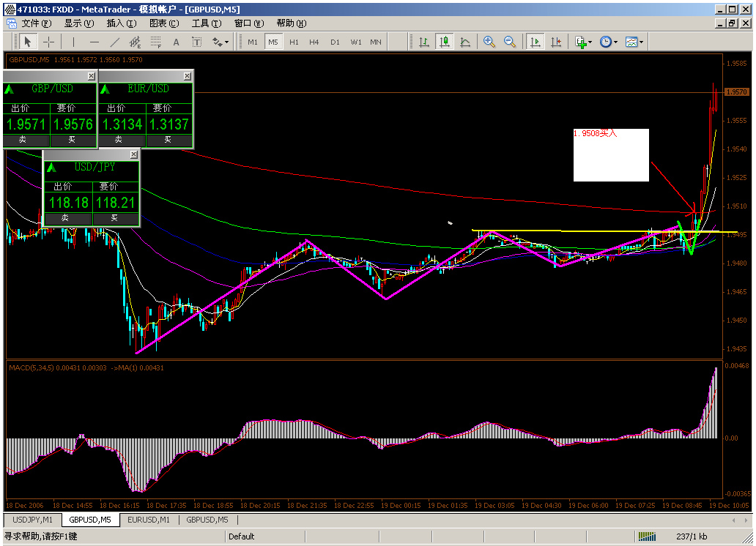Image resolution: width=756 pixels, height=546 pixels.
Task: Click 卖 sell button under EUR/USD
Action: point(122,141)
